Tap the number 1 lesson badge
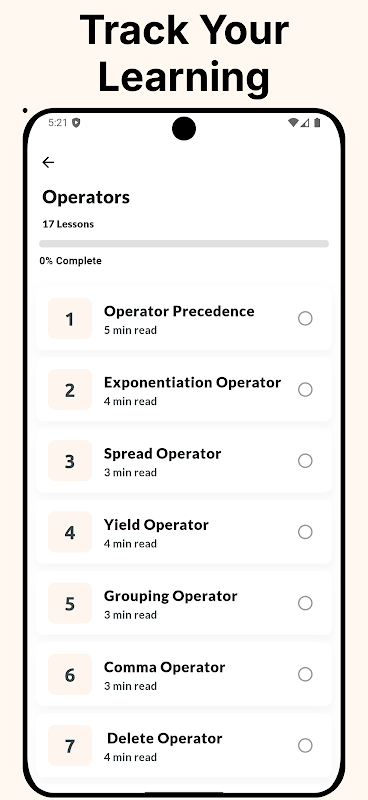 [70, 318]
